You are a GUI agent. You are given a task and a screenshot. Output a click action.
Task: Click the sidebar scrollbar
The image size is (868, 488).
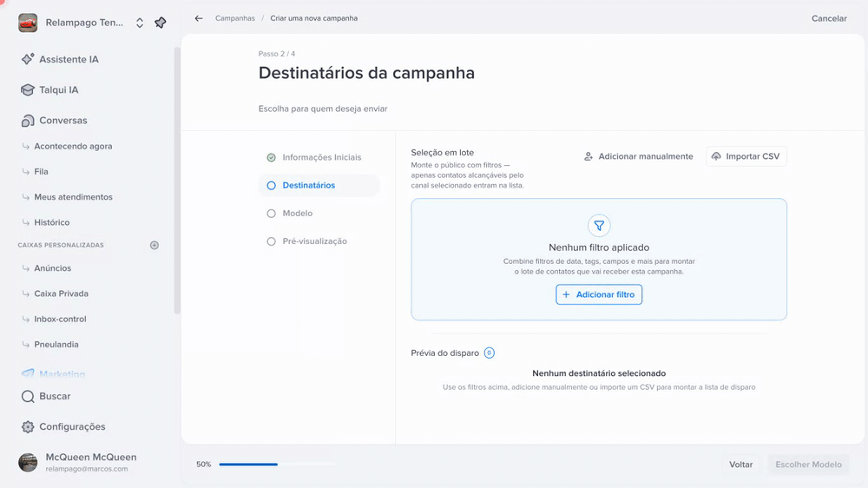click(177, 181)
